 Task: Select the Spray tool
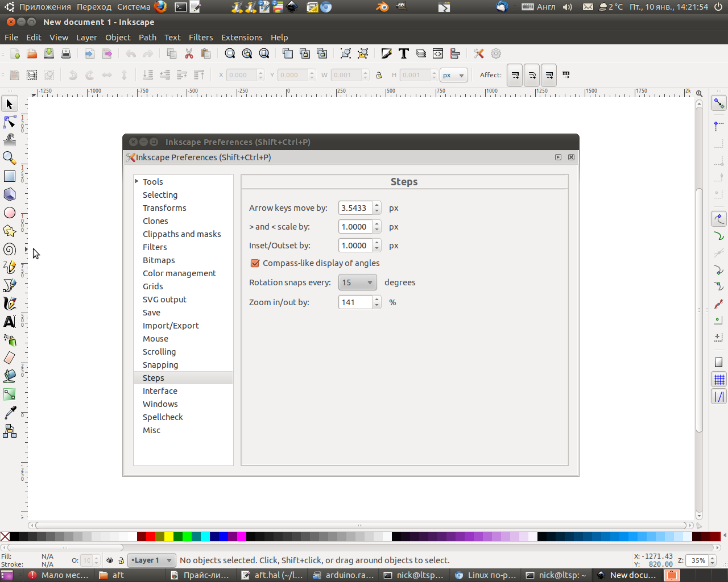point(10,340)
